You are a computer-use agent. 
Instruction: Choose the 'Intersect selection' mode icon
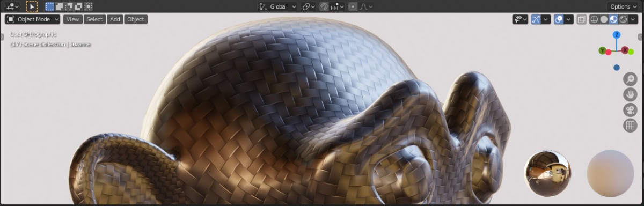(x=88, y=6)
